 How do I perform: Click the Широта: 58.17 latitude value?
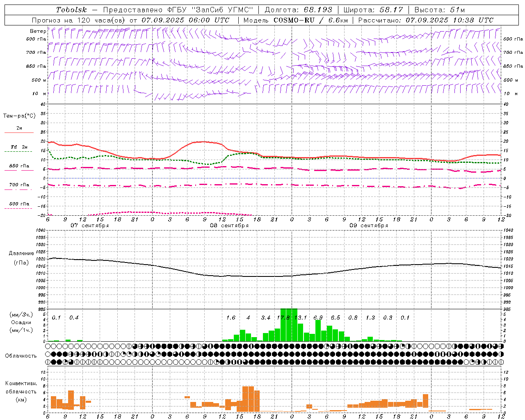373,10
